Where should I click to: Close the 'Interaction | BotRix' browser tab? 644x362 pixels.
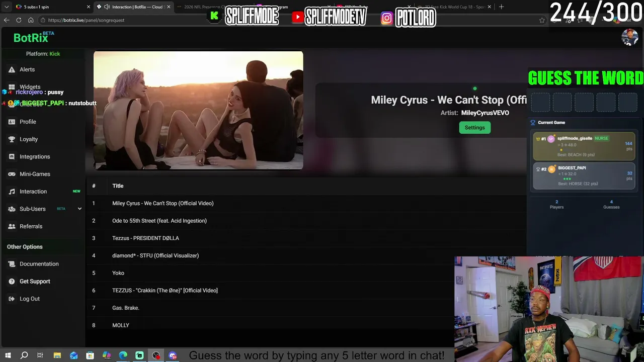pos(169,7)
